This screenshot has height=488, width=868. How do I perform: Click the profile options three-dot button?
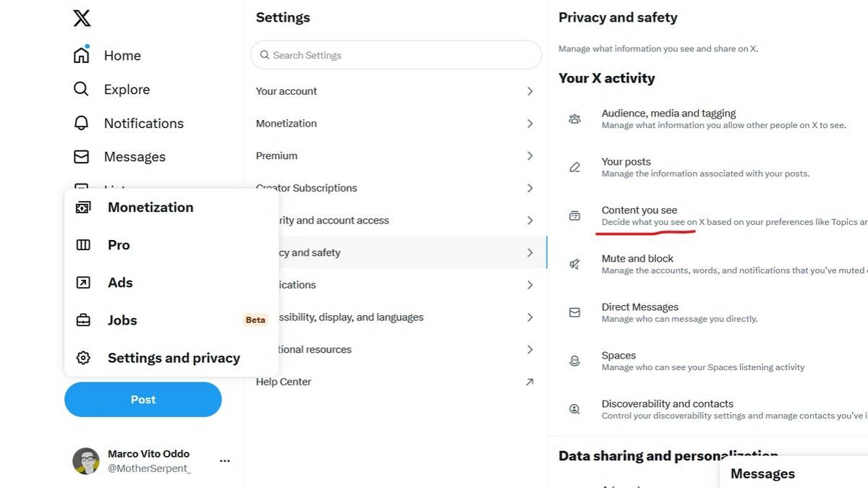coord(224,461)
